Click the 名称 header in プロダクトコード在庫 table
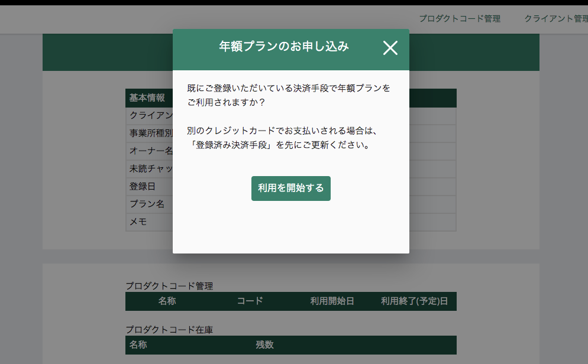The width and height of the screenshot is (588, 364). click(x=138, y=345)
